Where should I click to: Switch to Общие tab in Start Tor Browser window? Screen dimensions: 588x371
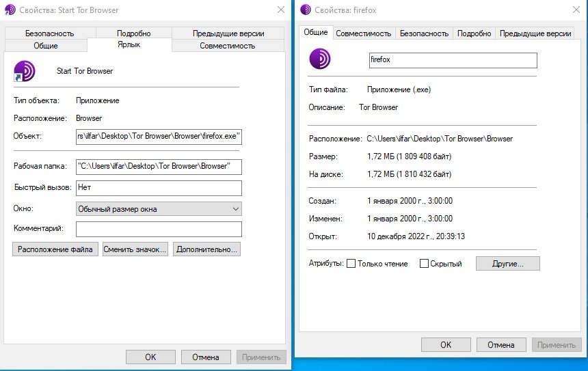[46, 46]
